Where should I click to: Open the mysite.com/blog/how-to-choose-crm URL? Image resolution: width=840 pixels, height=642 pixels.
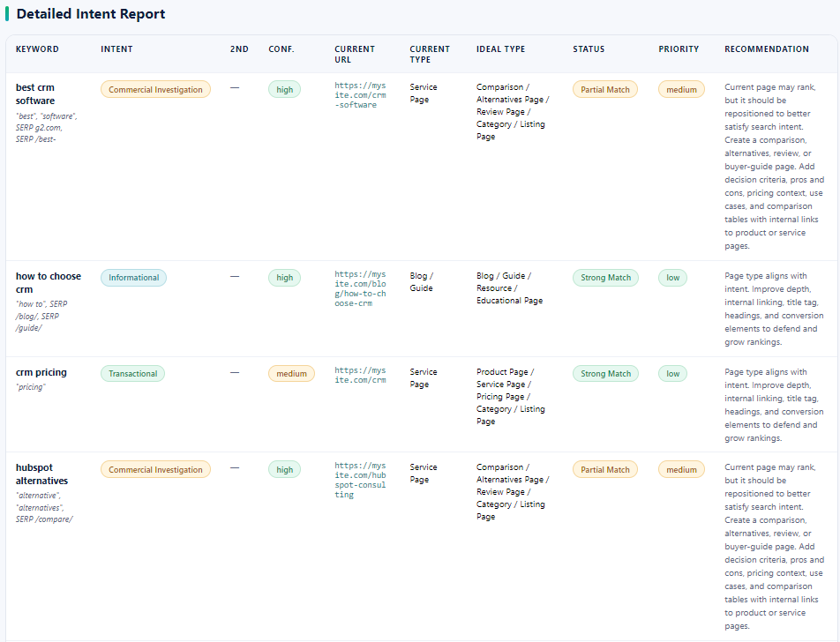tap(360, 288)
